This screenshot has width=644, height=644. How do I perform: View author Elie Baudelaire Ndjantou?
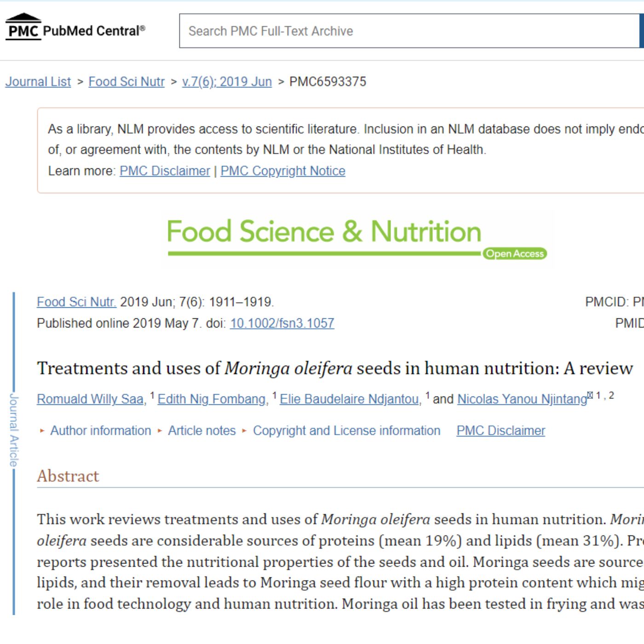coord(349,399)
